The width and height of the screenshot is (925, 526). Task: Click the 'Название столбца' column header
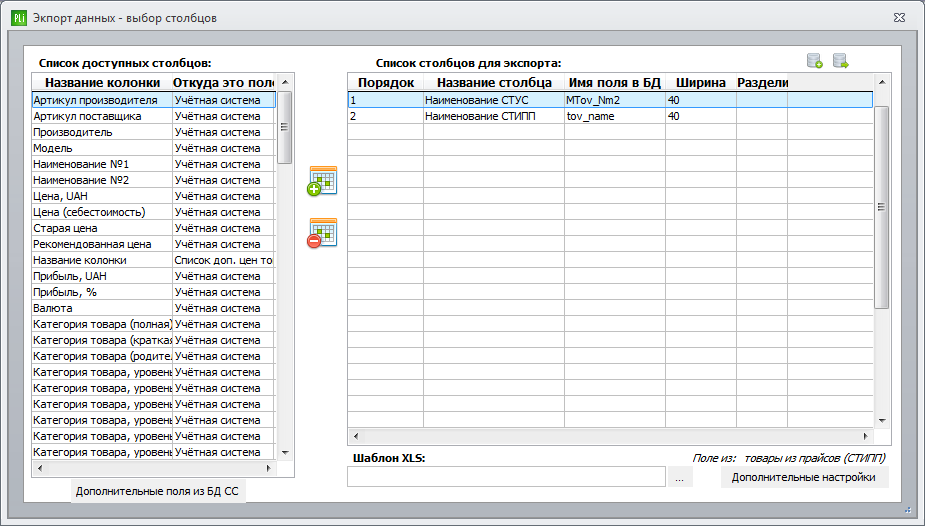(x=494, y=83)
